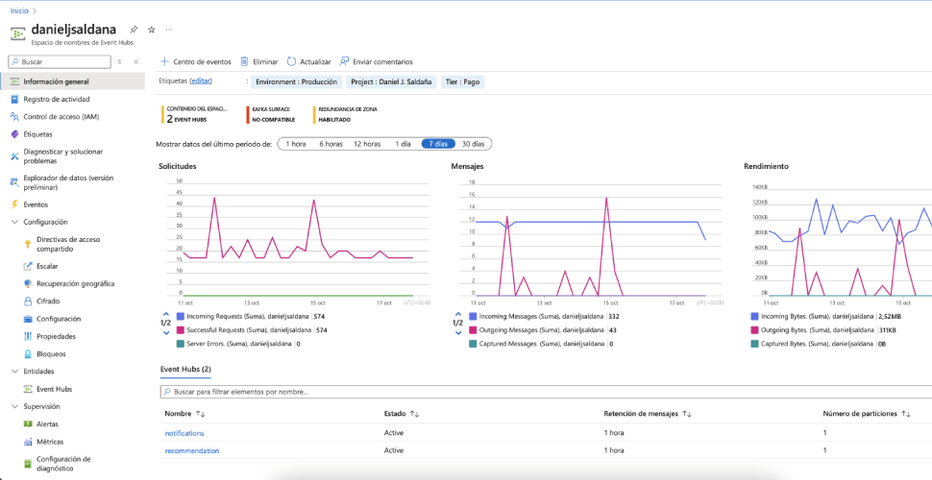Click the Diagnosticar y solucionar problemas icon
This screenshot has height=480, width=932.
(x=15, y=156)
